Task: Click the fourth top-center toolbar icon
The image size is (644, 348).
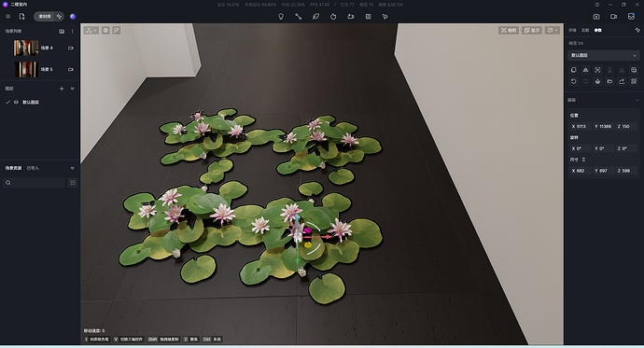Action: coord(333,17)
